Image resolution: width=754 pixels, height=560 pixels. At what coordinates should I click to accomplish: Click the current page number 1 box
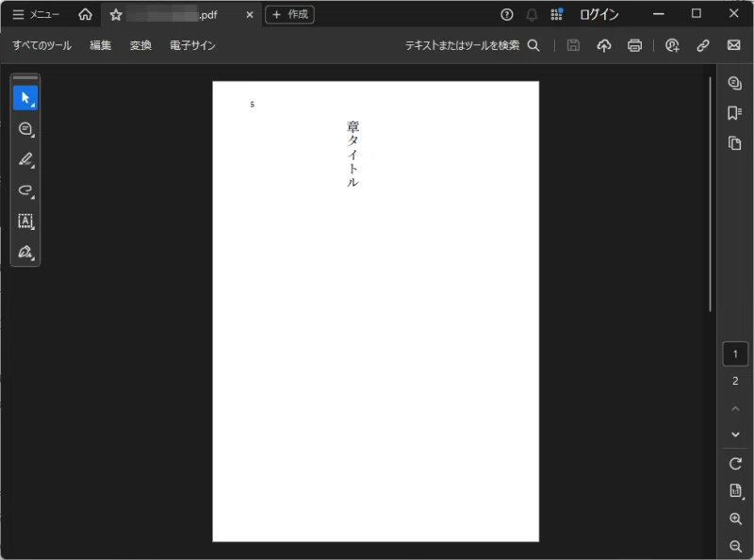(x=735, y=354)
